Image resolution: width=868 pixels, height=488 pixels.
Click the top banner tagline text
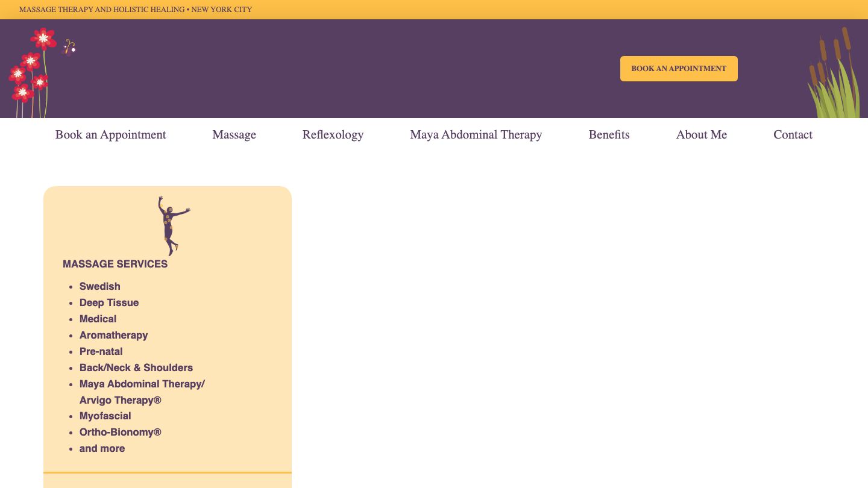tap(136, 10)
